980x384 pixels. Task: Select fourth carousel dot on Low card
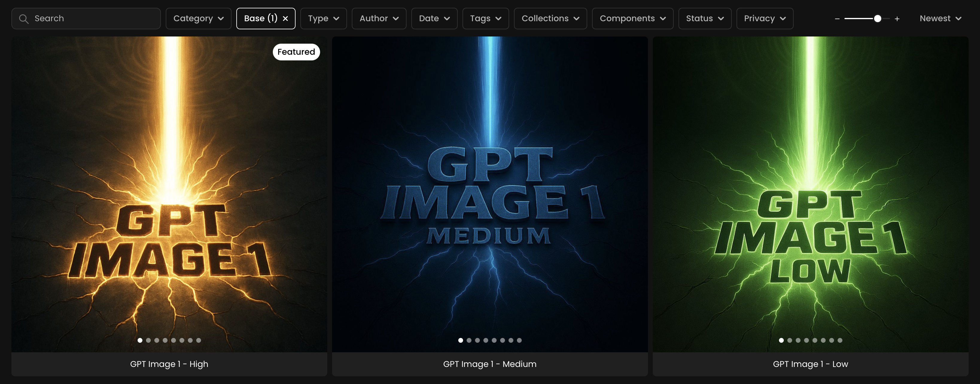coord(806,340)
